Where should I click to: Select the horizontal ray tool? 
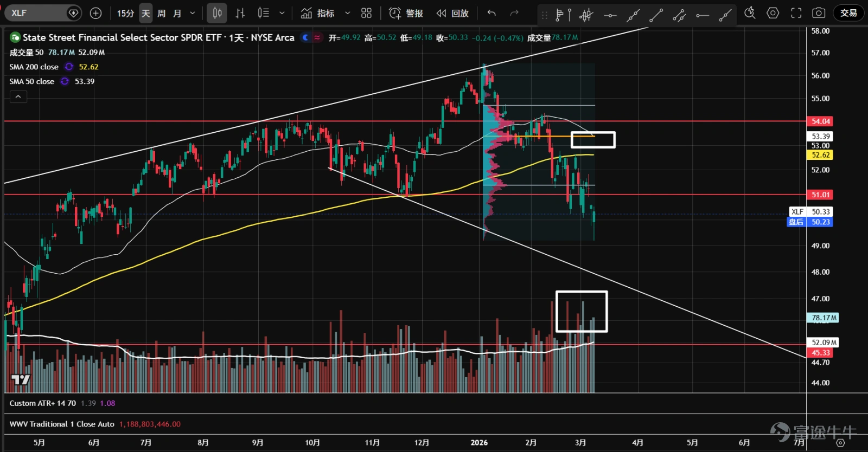703,15
